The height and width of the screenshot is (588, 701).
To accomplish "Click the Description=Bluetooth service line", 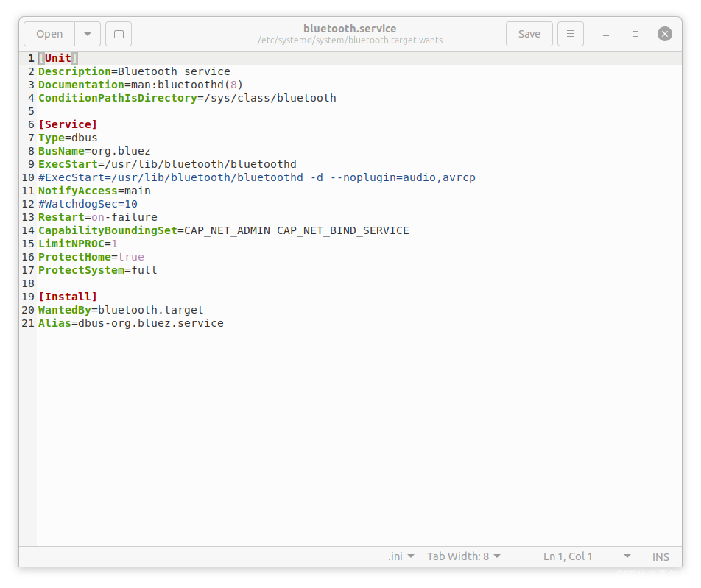I will point(134,71).
